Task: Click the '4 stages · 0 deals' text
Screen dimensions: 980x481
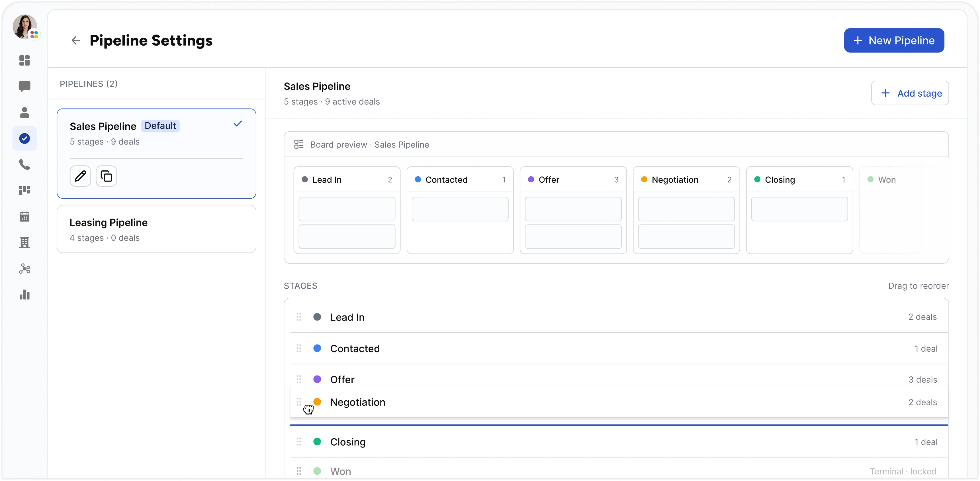Action: point(105,238)
